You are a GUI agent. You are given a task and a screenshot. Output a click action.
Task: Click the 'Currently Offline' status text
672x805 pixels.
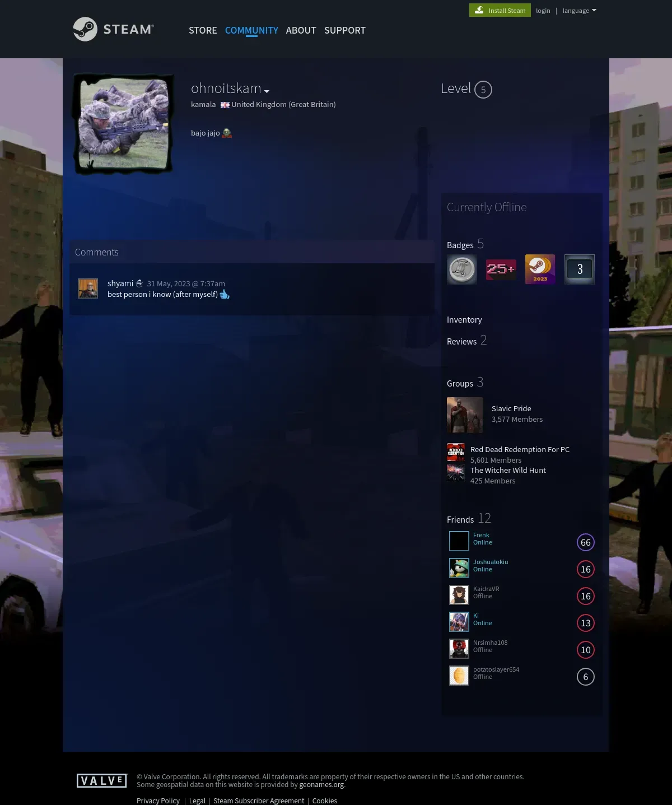pyautogui.click(x=487, y=207)
